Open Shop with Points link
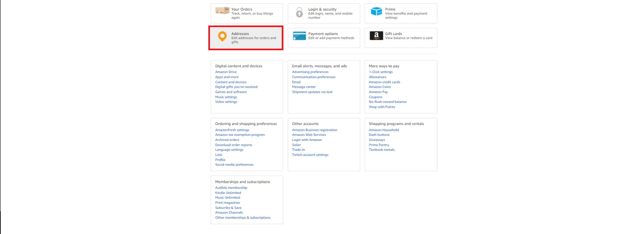 [x=382, y=107]
